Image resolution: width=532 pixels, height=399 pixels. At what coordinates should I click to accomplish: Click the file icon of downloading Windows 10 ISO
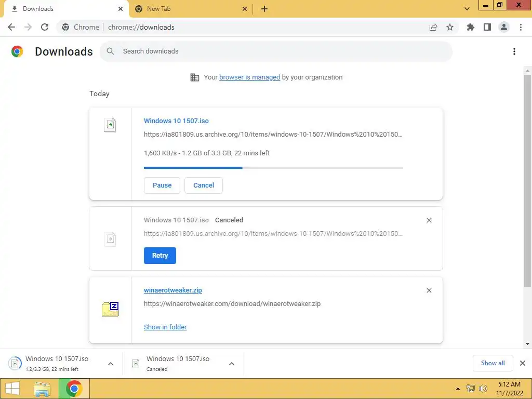110,125
